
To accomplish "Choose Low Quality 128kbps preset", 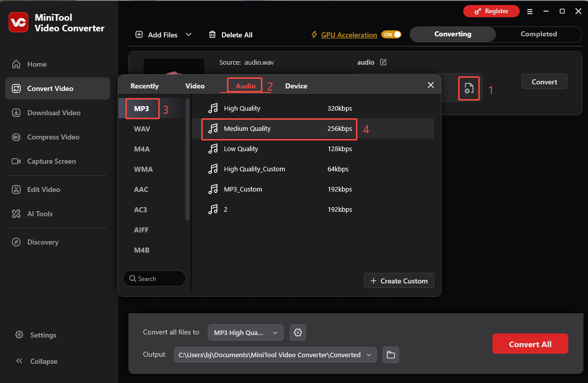I will [x=313, y=149].
